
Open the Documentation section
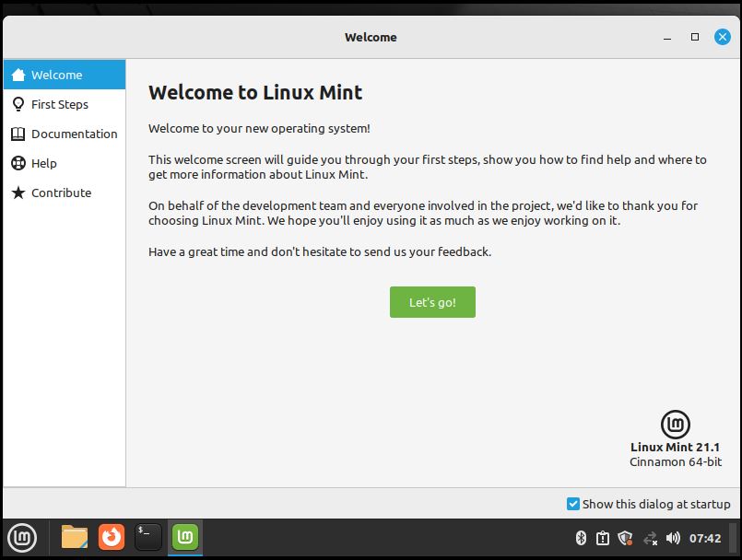coord(65,134)
